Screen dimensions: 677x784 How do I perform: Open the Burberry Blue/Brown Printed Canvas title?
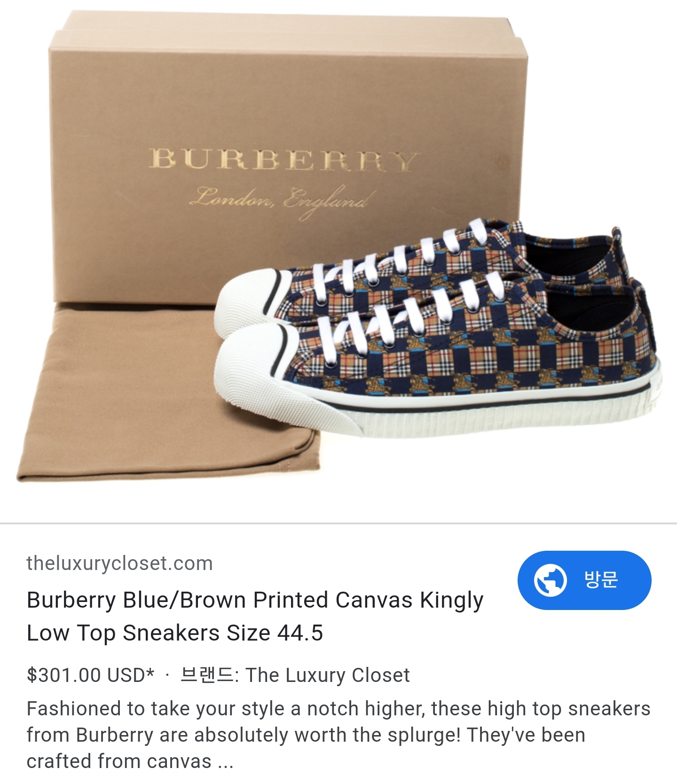[x=255, y=616]
